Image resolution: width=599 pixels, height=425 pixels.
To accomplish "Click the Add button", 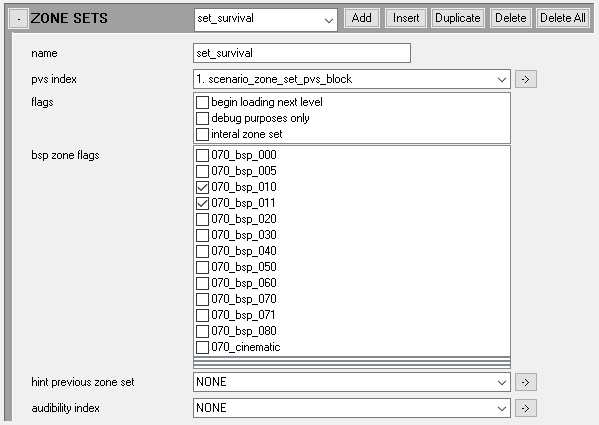I will click(x=361, y=18).
